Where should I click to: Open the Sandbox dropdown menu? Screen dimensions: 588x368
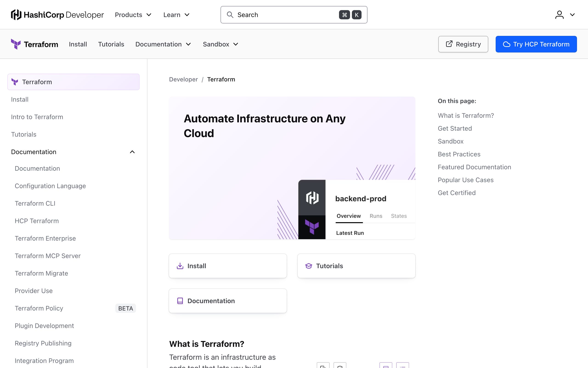click(221, 44)
